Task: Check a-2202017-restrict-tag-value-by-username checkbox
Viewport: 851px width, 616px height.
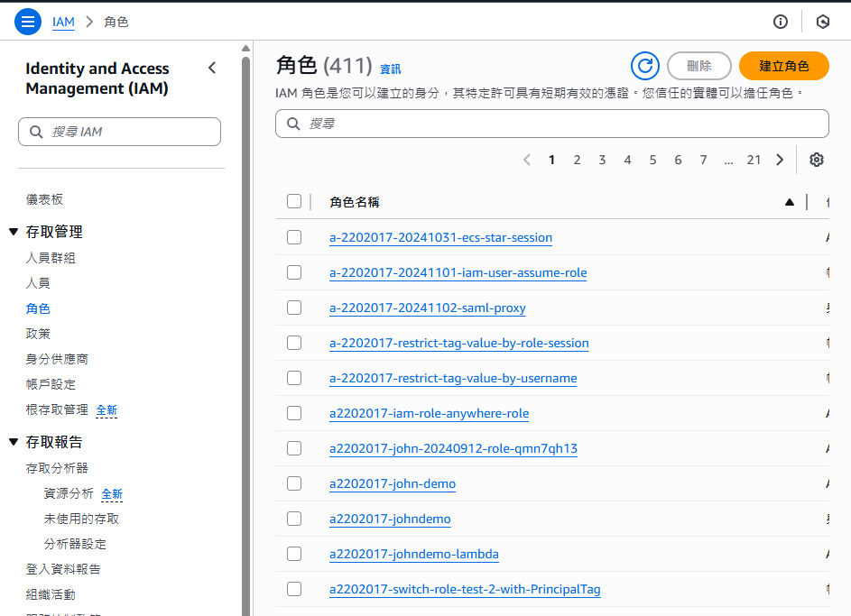Action: [294, 378]
